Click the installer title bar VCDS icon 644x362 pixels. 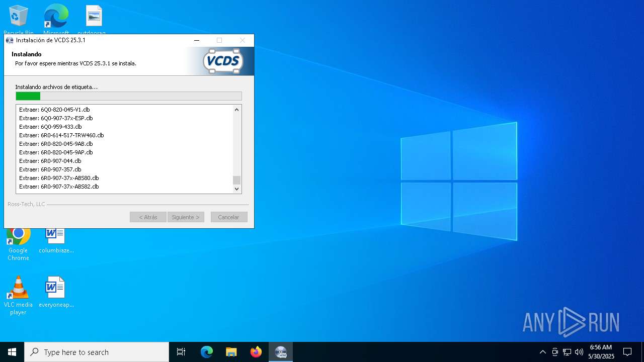tap(10, 40)
